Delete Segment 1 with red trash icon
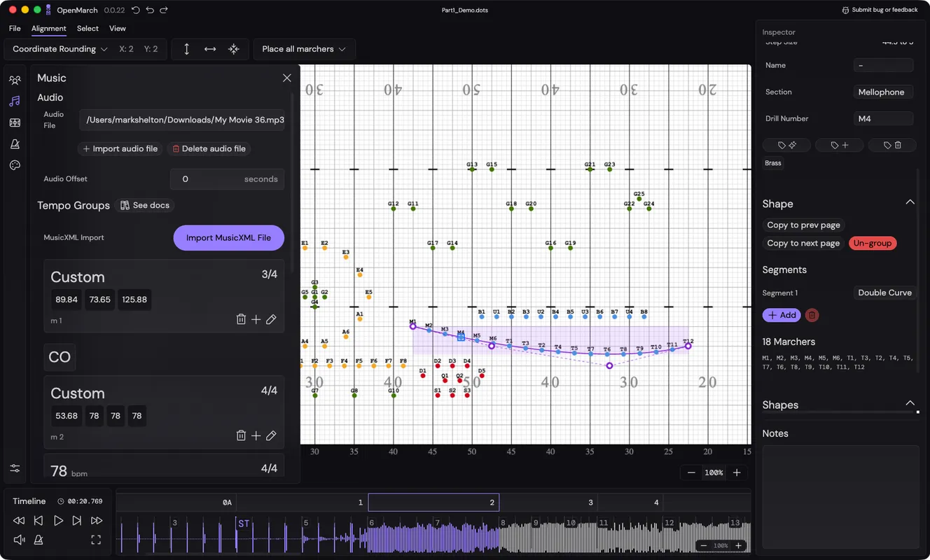Image resolution: width=930 pixels, height=560 pixels. pyautogui.click(x=812, y=315)
